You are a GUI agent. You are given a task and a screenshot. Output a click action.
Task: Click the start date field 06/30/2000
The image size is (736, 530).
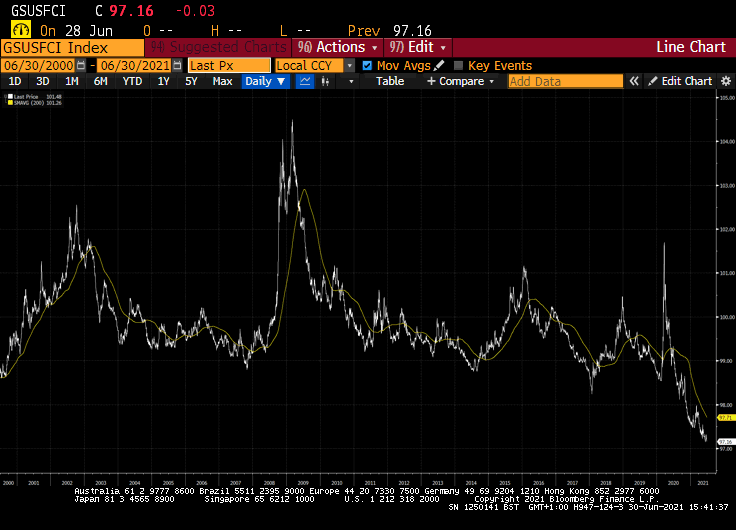(x=39, y=65)
